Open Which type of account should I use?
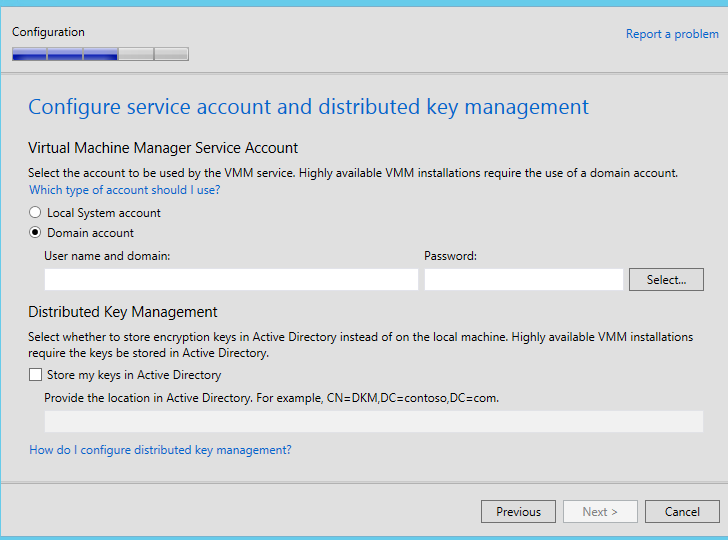This screenshot has height=540, width=728. (125, 190)
